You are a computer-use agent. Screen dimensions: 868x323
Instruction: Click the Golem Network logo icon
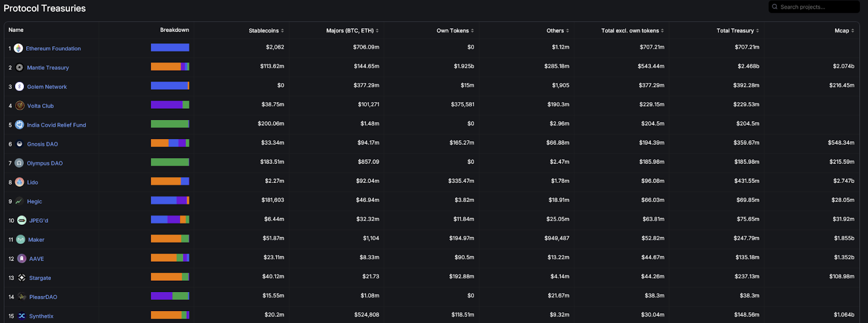(20, 86)
